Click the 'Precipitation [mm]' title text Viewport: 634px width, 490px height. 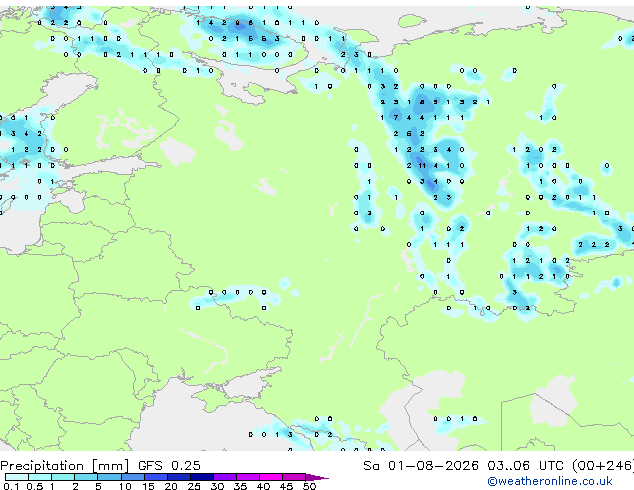64,466
